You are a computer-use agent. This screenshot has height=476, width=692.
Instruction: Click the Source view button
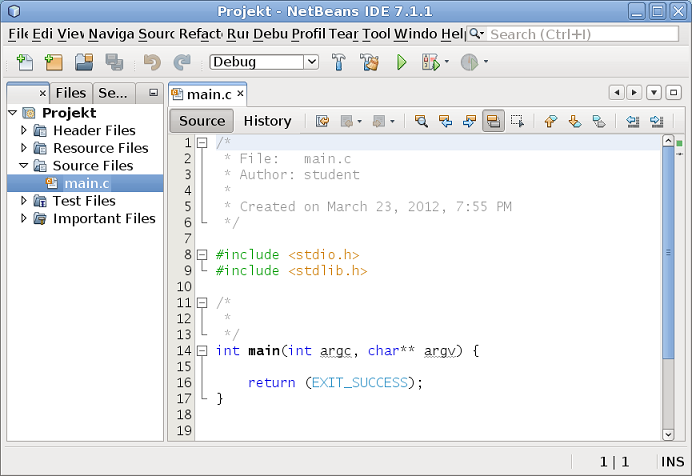click(202, 121)
